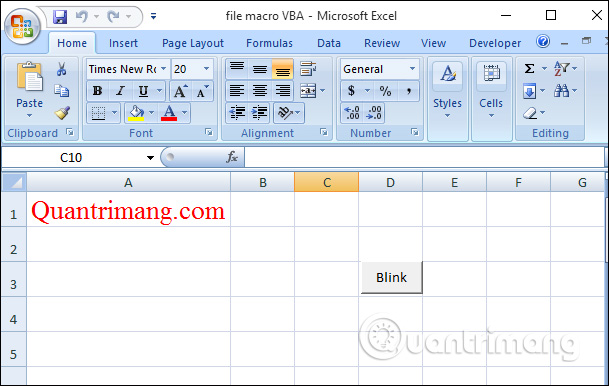Screen dimensions: 609x386
Task: Toggle Bottom Align (highlighted)
Action: (282, 69)
